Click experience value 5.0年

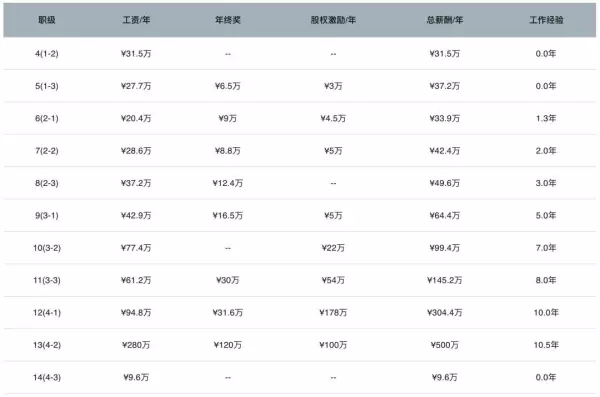[x=546, y=216]
